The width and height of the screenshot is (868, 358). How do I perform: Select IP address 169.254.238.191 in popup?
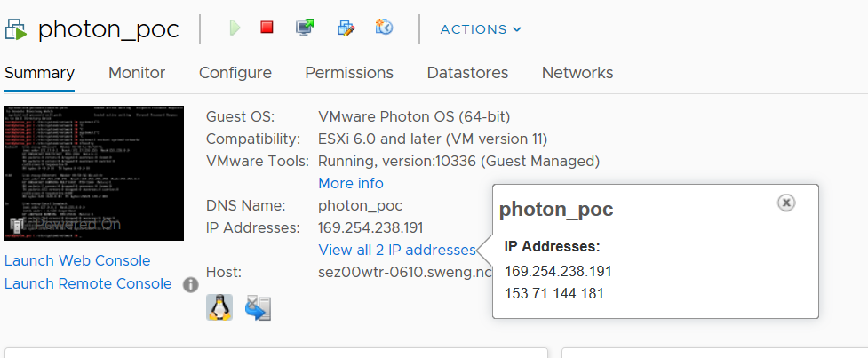(559, 272)
